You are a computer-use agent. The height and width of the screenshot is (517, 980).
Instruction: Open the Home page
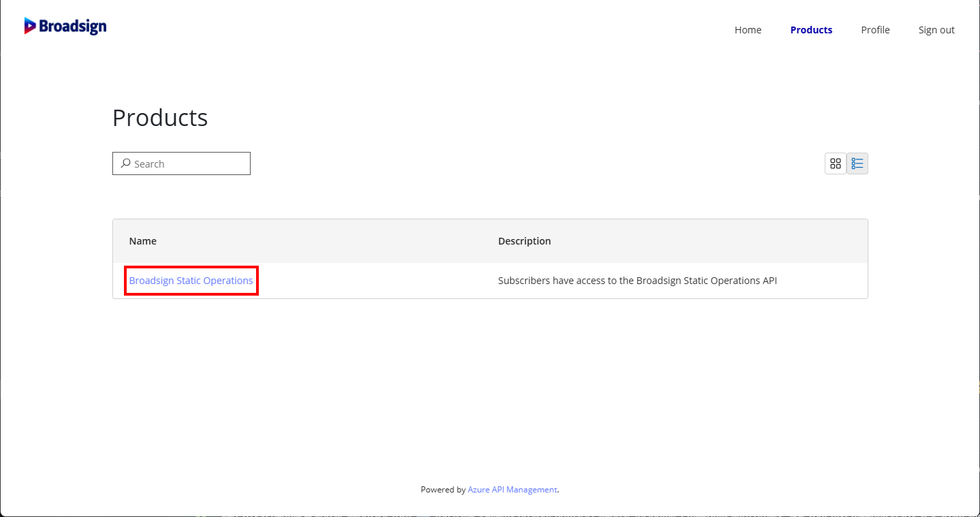tap(748, 30)
